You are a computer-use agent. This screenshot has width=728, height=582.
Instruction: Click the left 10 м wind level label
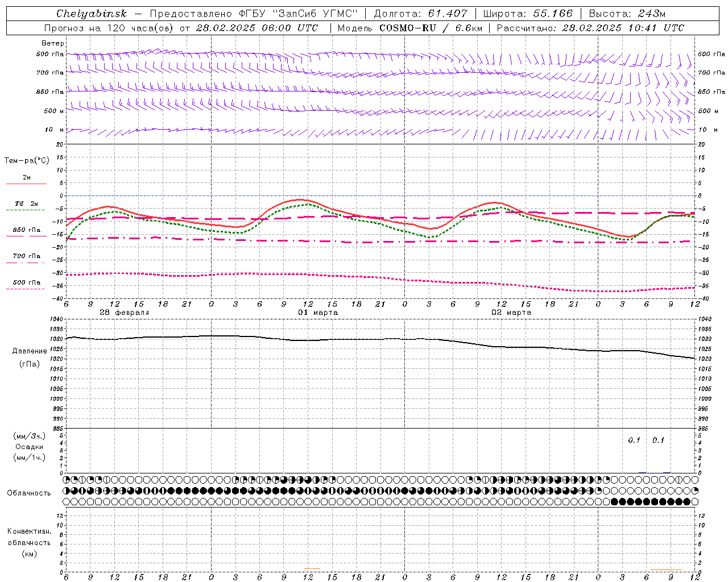(x=55, y=130)
